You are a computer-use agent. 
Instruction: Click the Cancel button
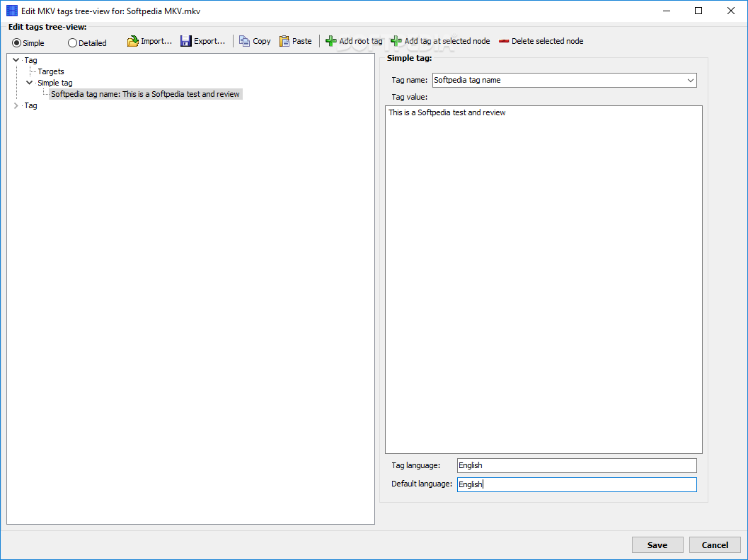tap(715, 544)
